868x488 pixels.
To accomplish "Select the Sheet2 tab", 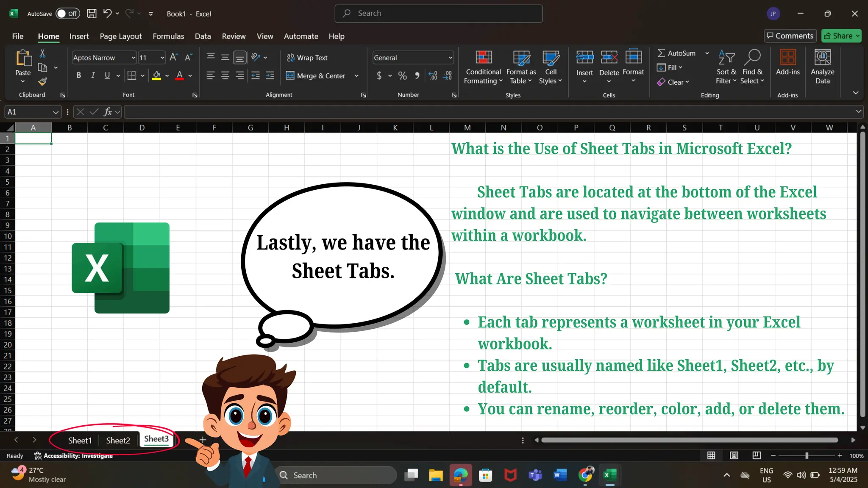I will click(x=118, y=440).
